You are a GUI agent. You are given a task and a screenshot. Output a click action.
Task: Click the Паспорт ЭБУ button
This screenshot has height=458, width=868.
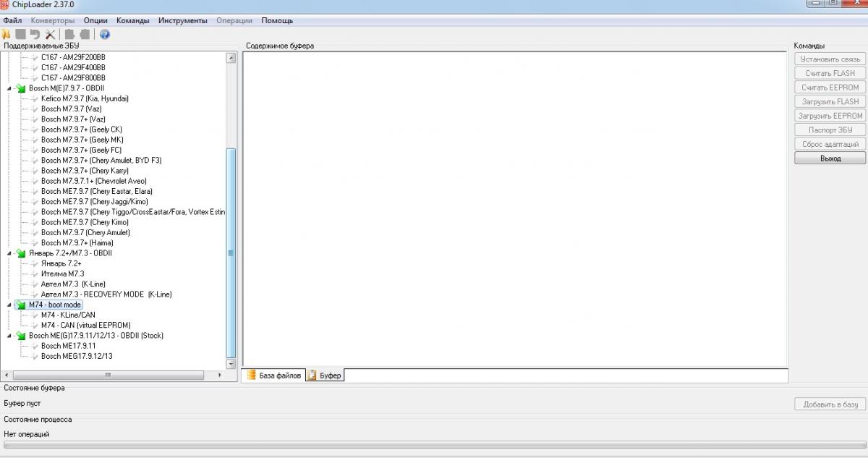click(830, 130)
